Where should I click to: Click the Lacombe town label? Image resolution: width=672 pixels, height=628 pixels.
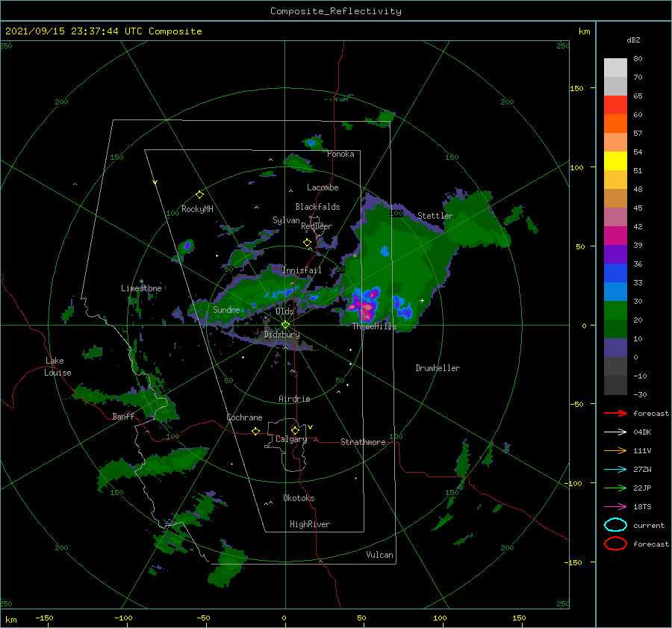pos(323,187)
